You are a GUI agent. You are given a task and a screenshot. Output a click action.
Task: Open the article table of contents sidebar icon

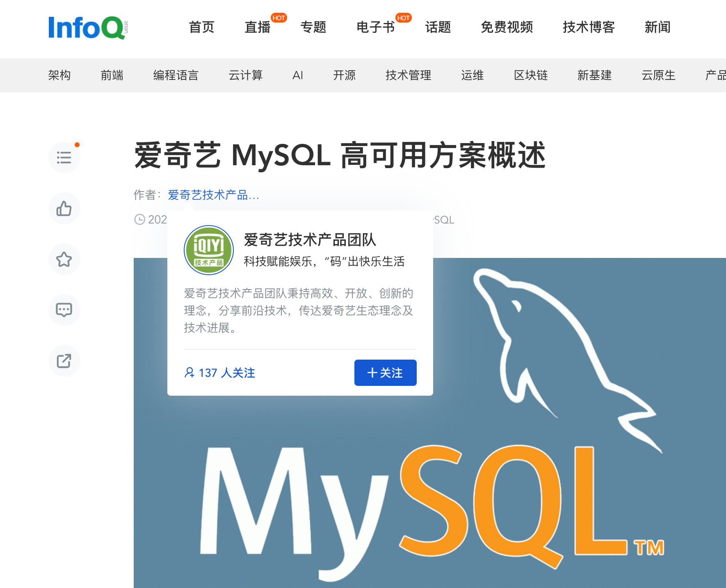click(x=64, y=157)
